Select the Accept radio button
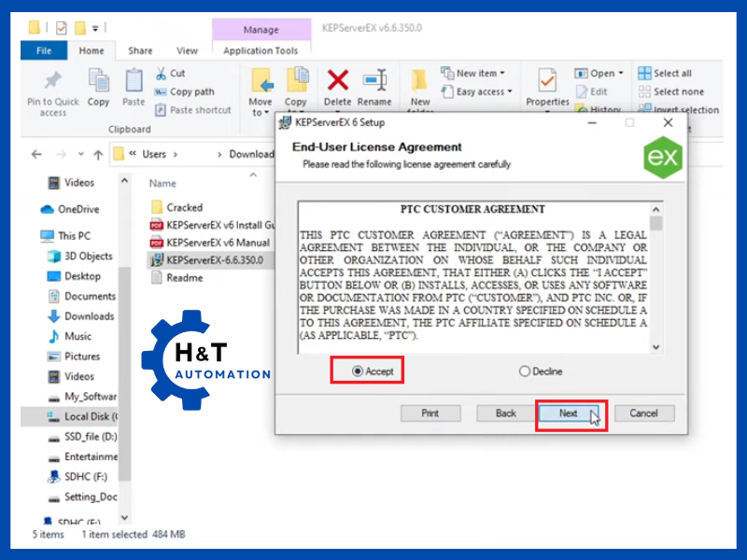747x560 pixels. (358, 371)
